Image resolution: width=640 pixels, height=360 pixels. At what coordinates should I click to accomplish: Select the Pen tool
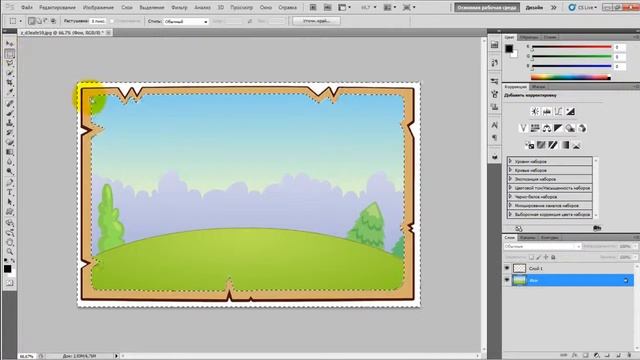(10, 182)
